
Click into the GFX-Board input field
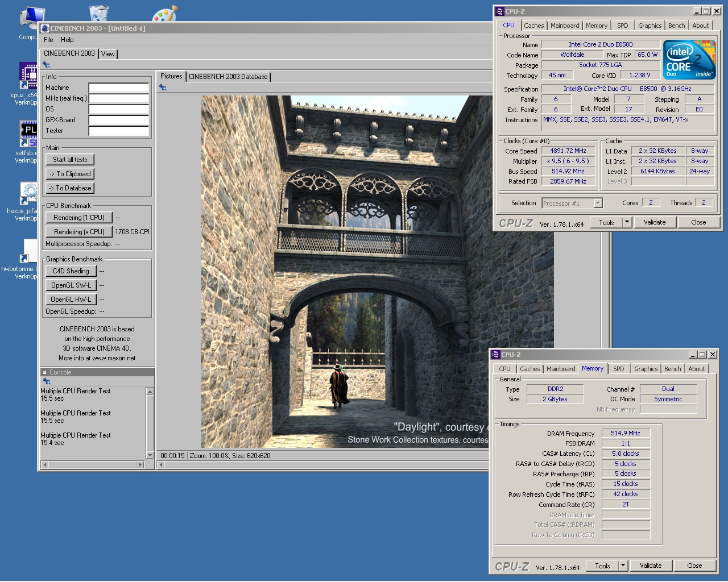(x=119, y=120)
